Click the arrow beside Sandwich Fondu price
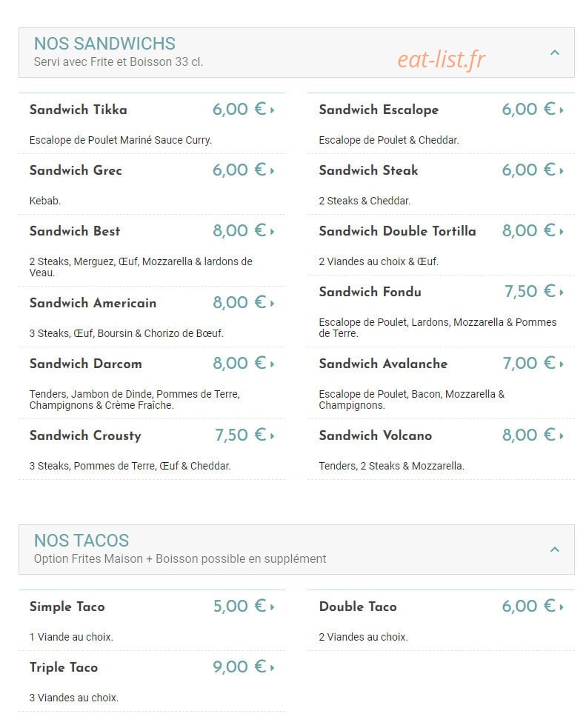This screenshot has height=728, width=586. [x=562, y=293]
